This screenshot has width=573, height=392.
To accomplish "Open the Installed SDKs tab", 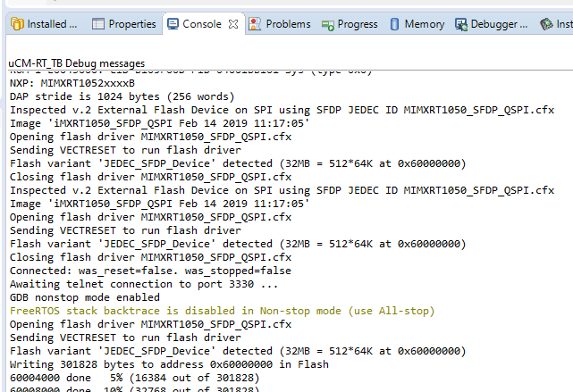I will 44,24.
